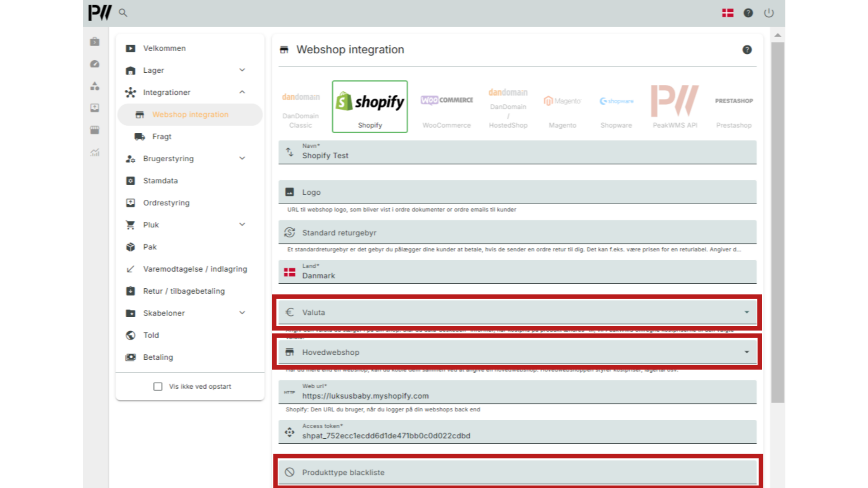Screen dimensions: 868x488
Task: Open the statistics chart icon in the left rail
Action: (95, 152)
